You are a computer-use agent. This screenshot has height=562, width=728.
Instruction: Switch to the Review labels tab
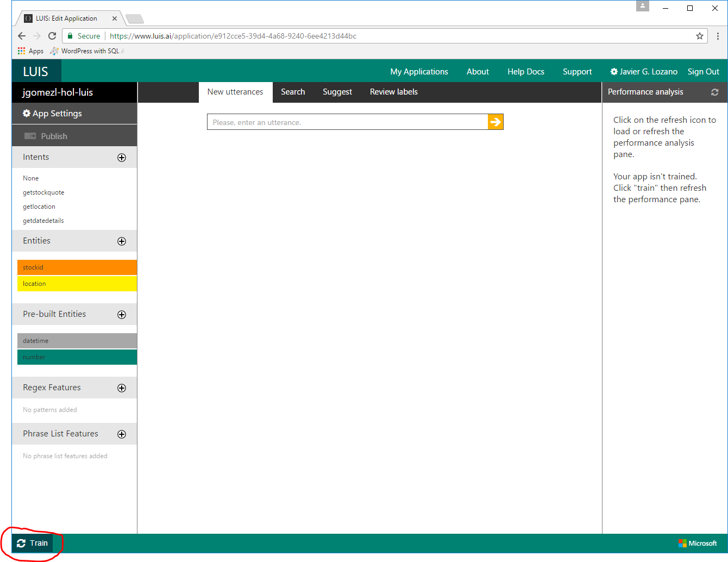[394, 92]
